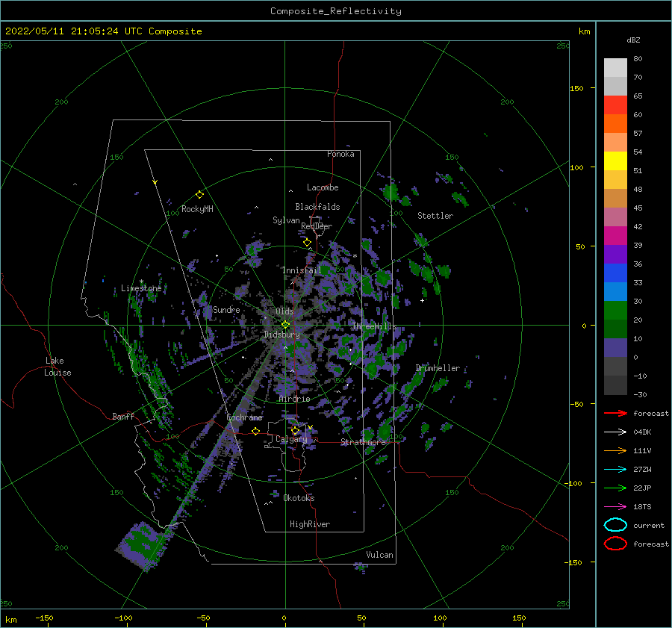Click the ThreeHills label
This screenshot has width=672, height=628.
click(x=375, y=326)
